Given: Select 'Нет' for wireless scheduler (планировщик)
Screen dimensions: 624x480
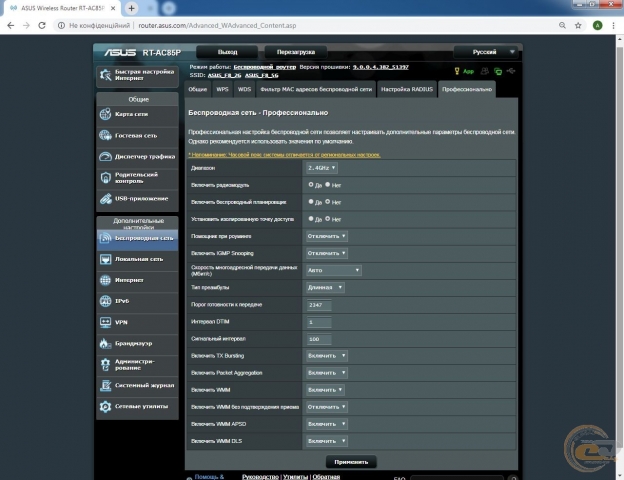Looking at the screenshot, I should (x=328, y=202).
